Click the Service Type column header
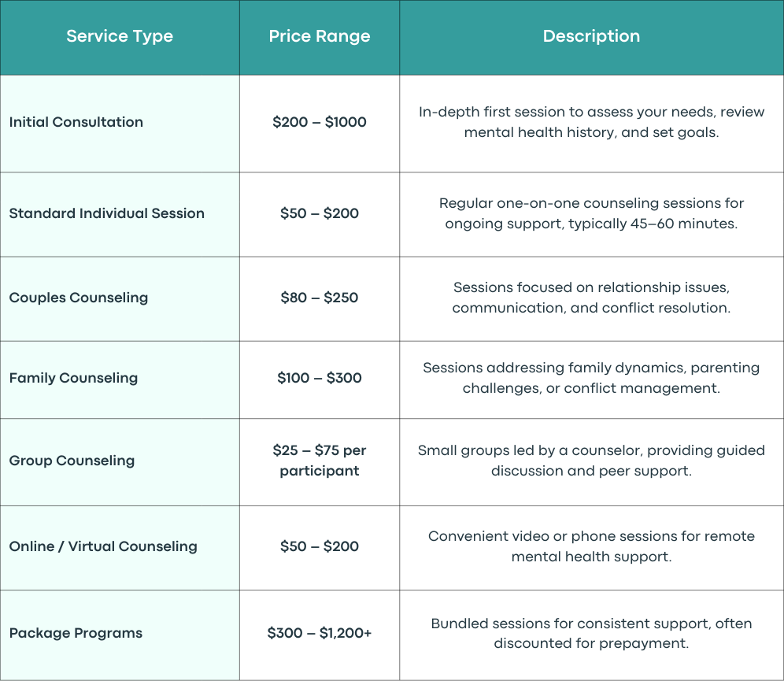The image size is (784, 681). 120,36
